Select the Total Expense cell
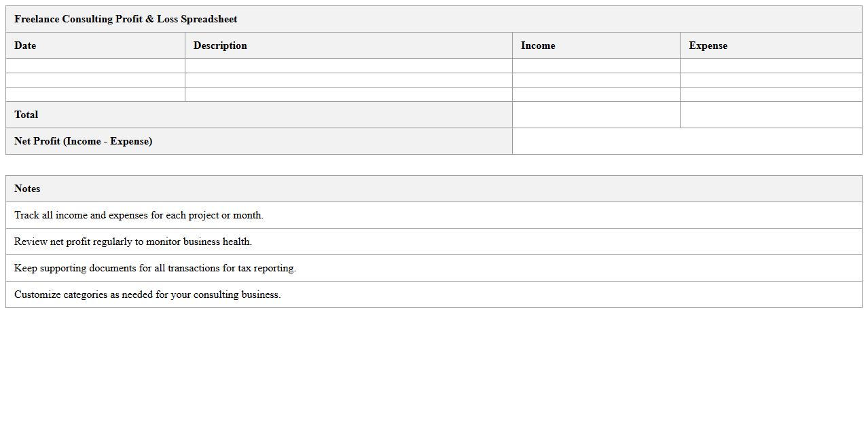The width and height of the screenshot is (868, 441). (x=771, y=115)
